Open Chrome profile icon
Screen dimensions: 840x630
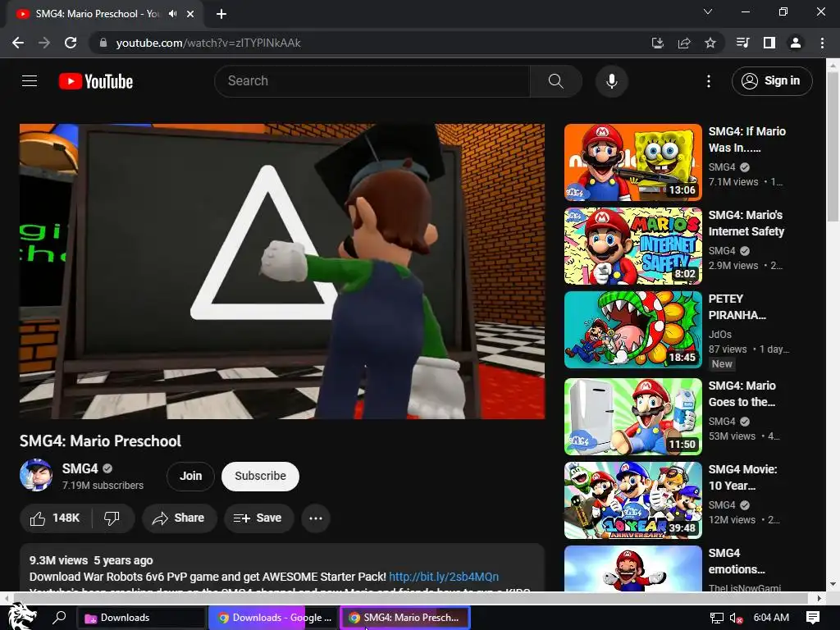[x=796, y=43]
